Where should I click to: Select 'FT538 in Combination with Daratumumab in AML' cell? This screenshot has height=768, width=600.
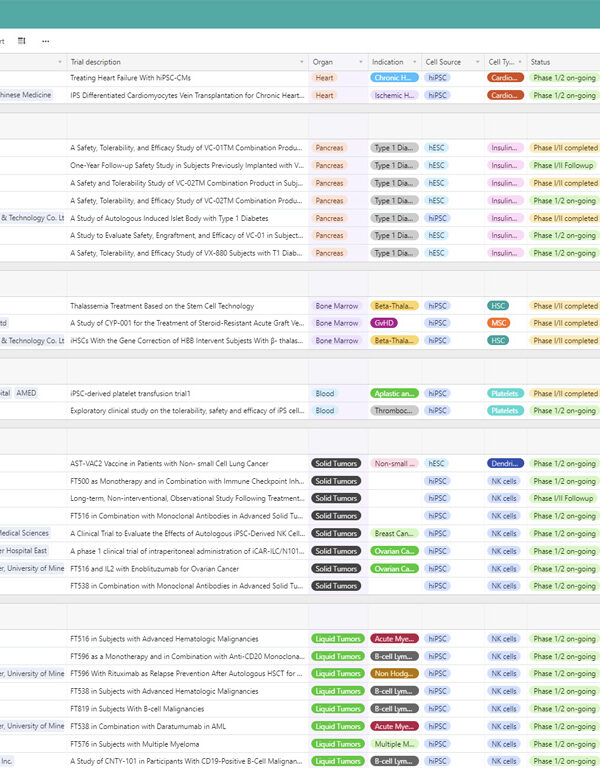[x=188, y=727]
